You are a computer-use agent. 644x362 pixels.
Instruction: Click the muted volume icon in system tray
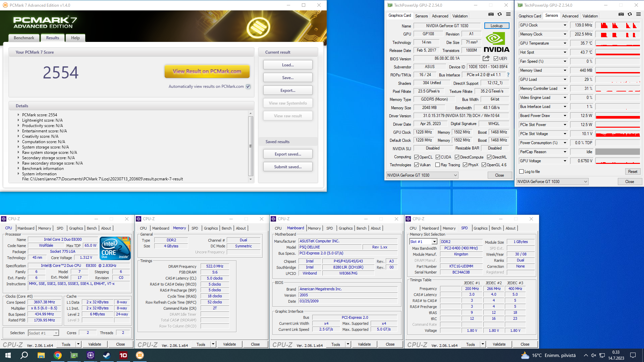(x=594, y=355)
